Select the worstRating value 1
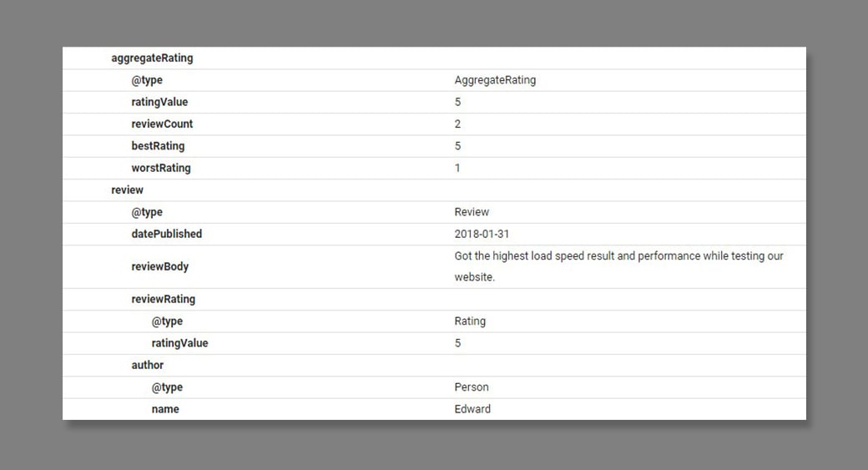This screenshot has height=470, width=868. [457, 168]
